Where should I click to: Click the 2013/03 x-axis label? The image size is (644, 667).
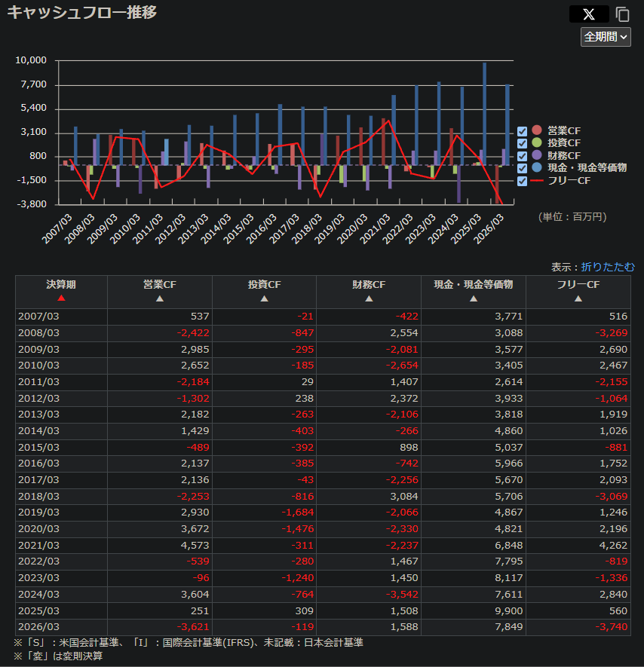192,229
